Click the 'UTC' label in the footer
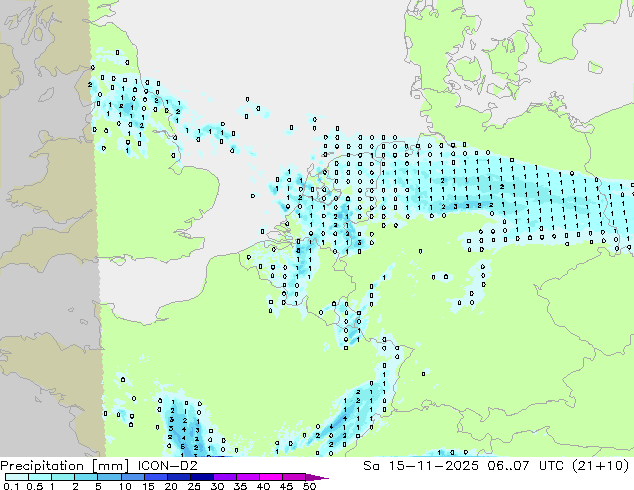Screen dimensions: 634x490 552,466
